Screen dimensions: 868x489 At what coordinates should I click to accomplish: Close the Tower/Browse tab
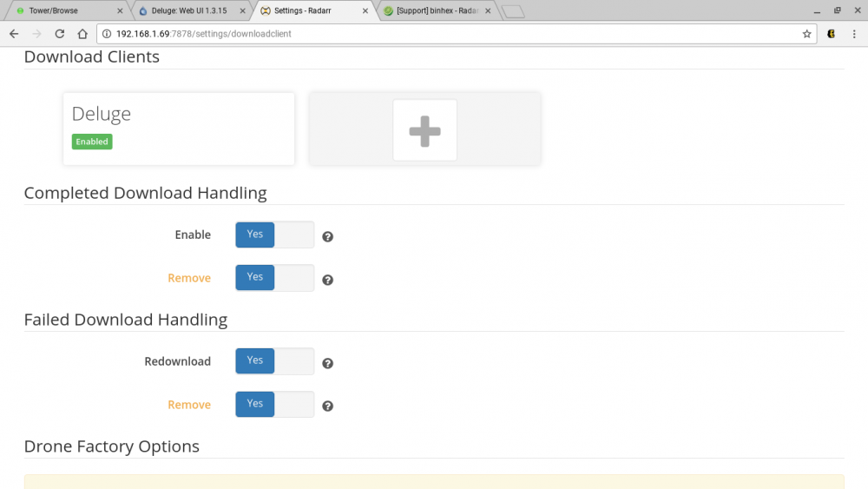[x=120, y=10]
